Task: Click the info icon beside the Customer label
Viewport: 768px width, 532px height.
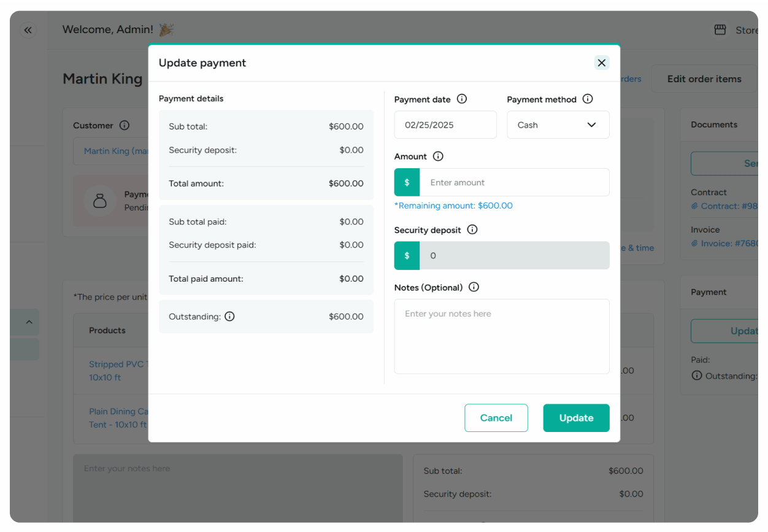Action: coord(125,125)
